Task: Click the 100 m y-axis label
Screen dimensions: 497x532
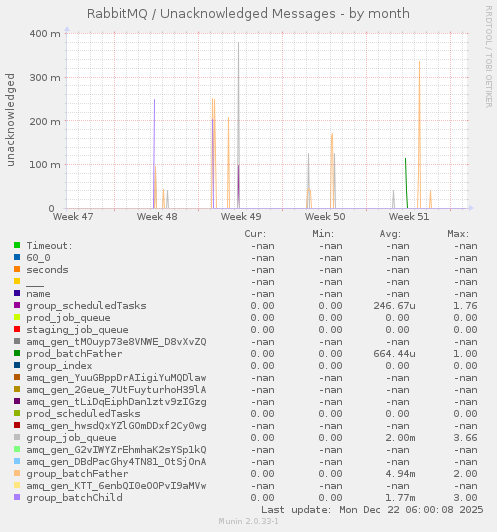Action: click(x=45, y=165)
